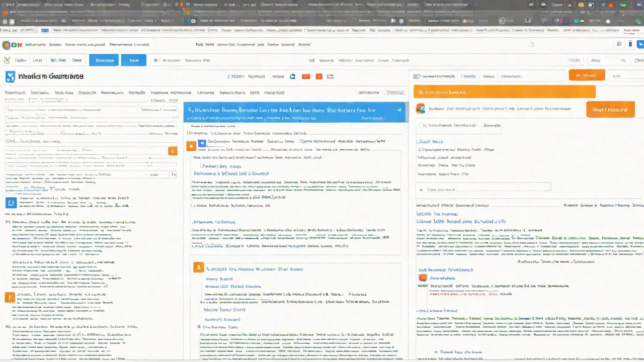
Task: Click the orange square icon next to the refresh icon
Action: pos(305,76)
